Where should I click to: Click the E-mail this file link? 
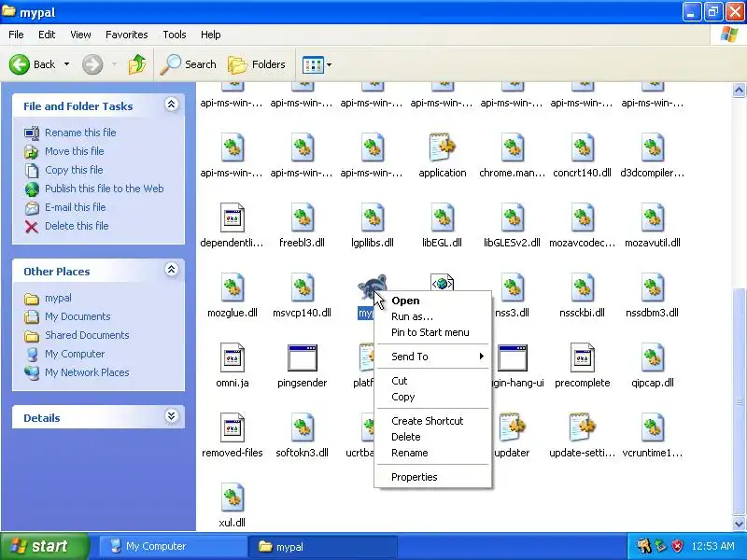pyautogui.click(x=76, y=207)
